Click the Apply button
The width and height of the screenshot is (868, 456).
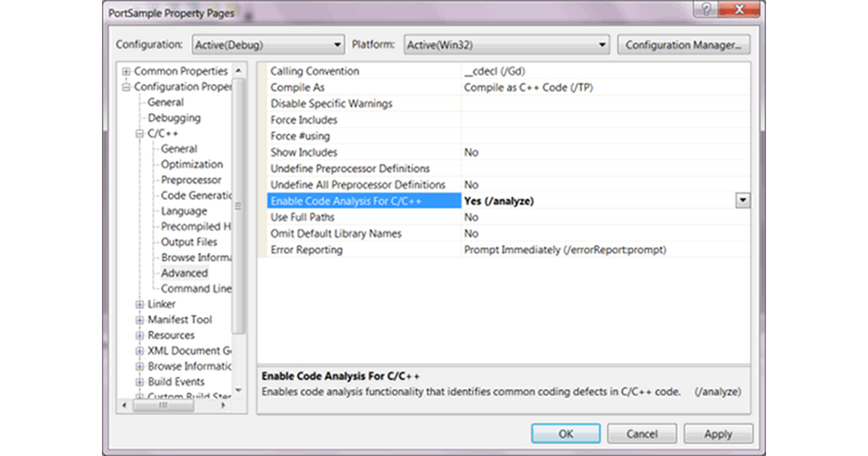click(718, 434)
